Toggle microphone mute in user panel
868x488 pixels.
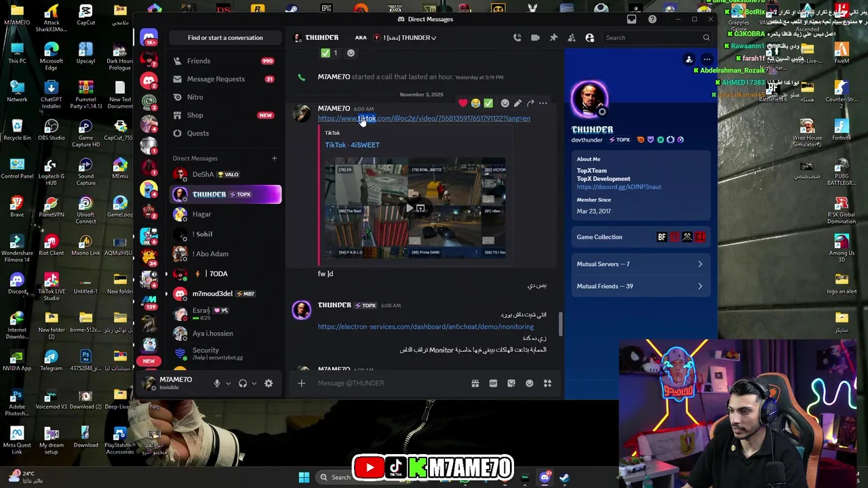[x=217, y=383]
